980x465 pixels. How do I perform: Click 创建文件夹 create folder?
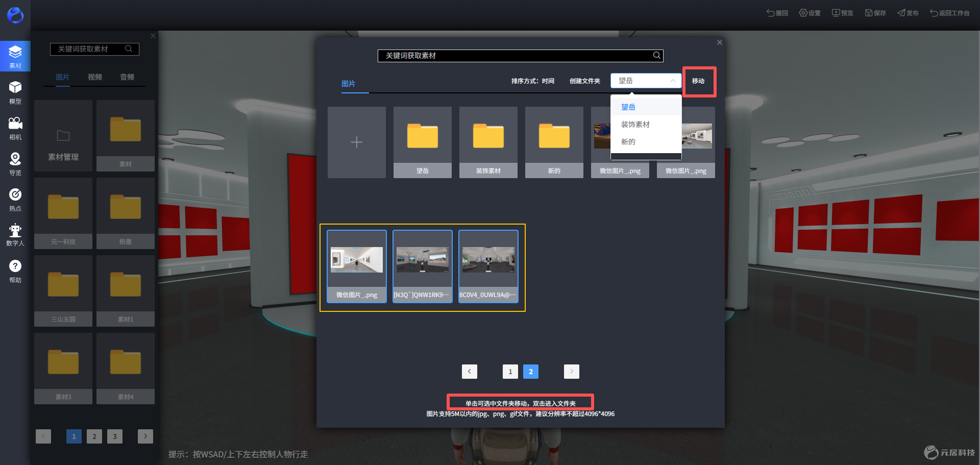pos(585,81)
